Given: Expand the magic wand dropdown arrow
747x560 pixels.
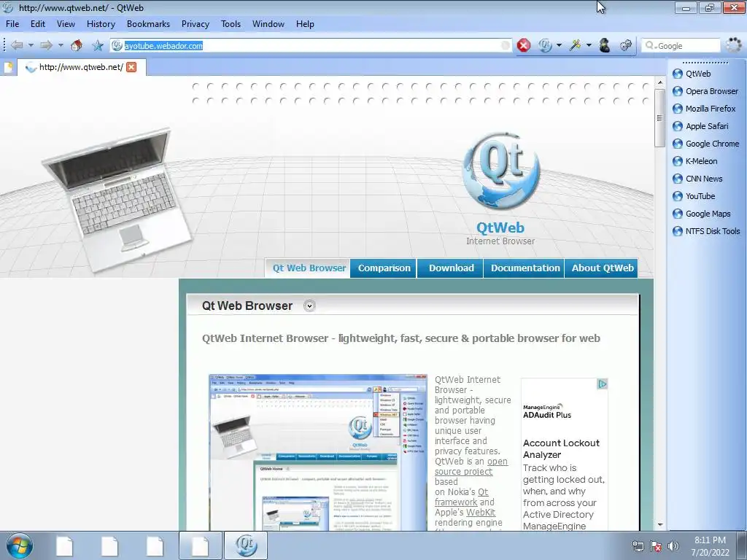Looking at the screenshot, I should [x=589, y=45].
